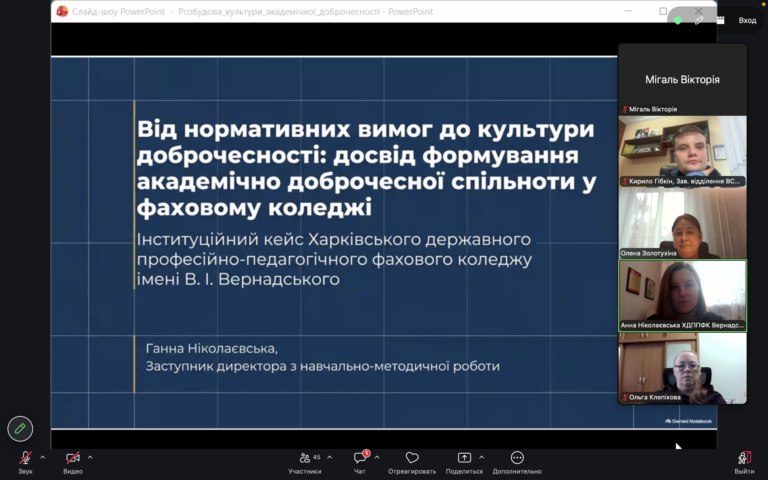This screenshot has height=480, width=768.
Task: Open the Чат chat panel
Action: (x=360, y=458)
